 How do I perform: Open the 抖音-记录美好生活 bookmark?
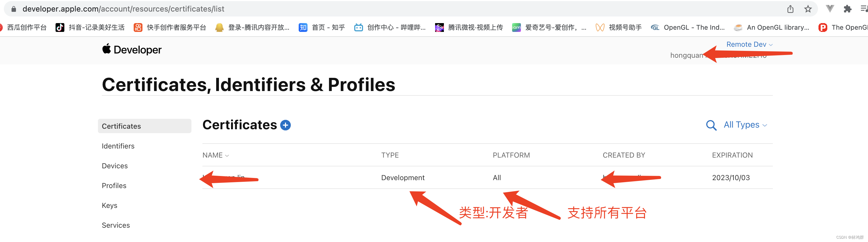90,27
